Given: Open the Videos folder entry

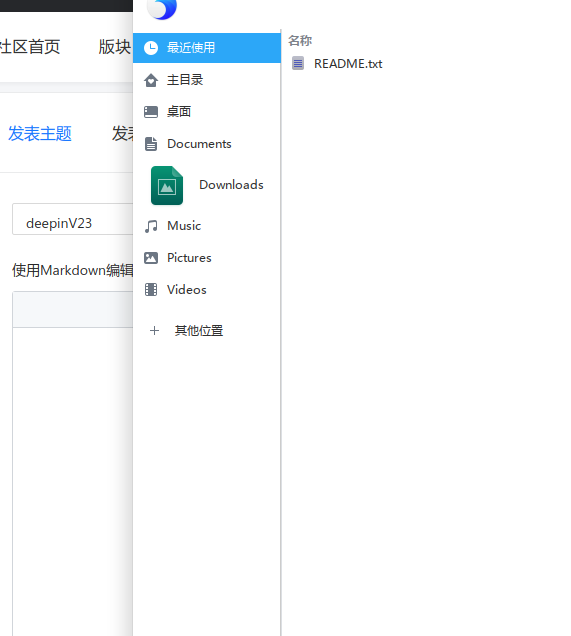Looking at the screenshot, I should tap(206, 290).
